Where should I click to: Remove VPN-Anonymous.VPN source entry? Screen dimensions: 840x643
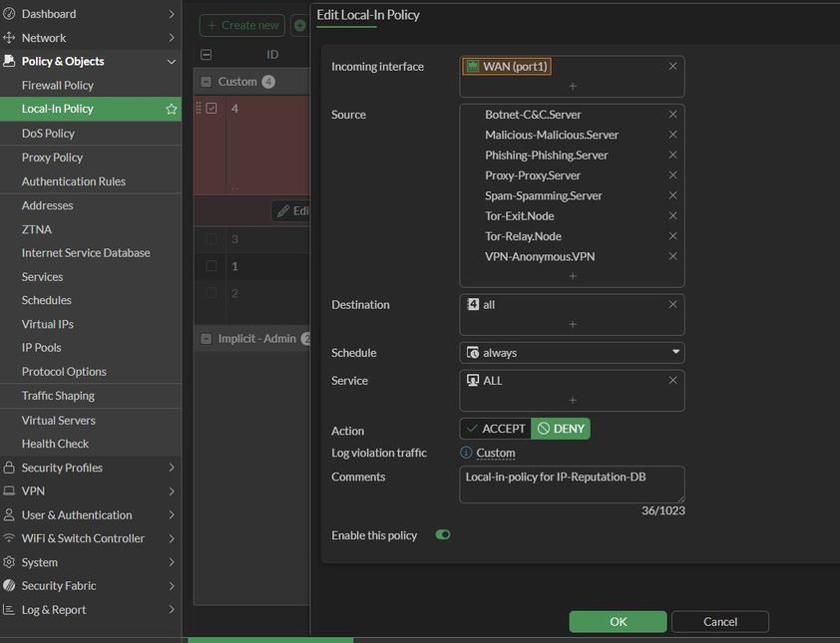[672, 257]
